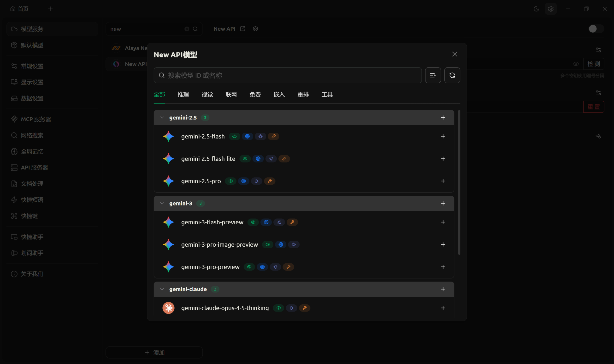Close the New API模型 dialog
Image resolution: width=614 pixels, height=364 pixels.
tap(454, 54)
